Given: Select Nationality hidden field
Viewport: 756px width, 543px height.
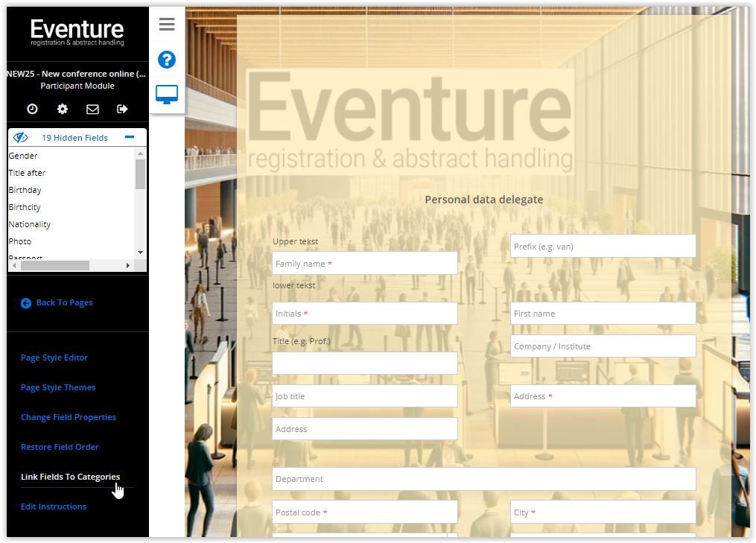Looking at the screenshot, I should pos(29,224).
